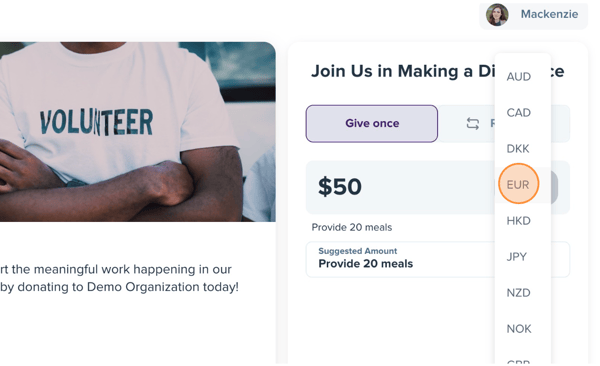Click the Join Us in Making a Difference heading
Viewport: 600px width, 366px height.
[437, 71]
